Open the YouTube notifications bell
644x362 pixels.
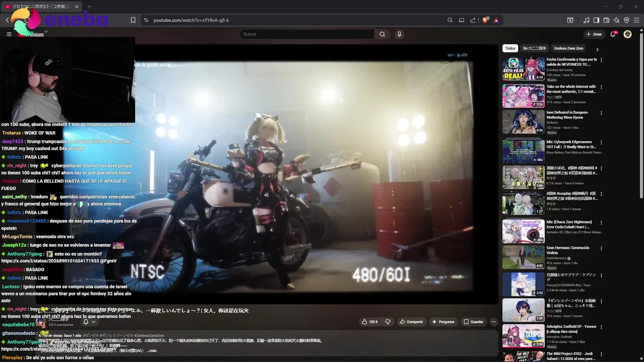click(x=613, y=34)
